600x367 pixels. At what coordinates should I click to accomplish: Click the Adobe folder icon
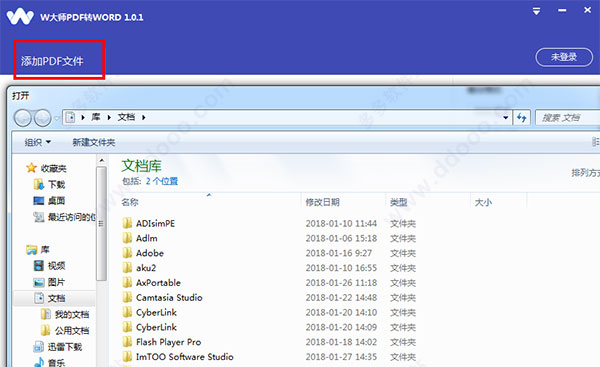tap(127, 253)
